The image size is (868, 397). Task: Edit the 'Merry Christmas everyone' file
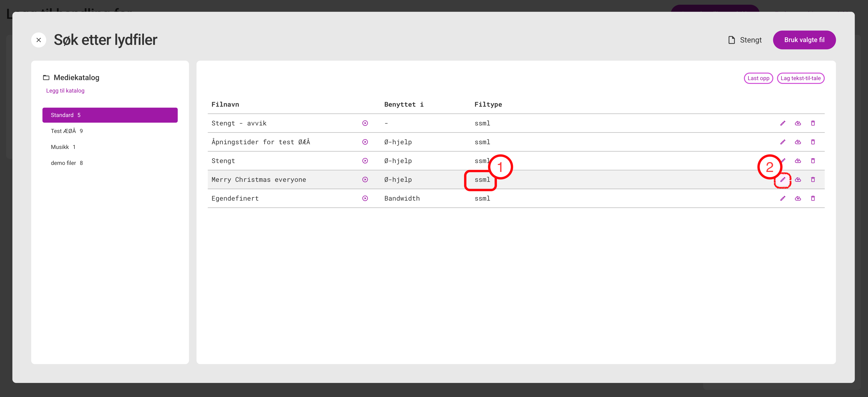pyautogui.click(x=783, y=180)
